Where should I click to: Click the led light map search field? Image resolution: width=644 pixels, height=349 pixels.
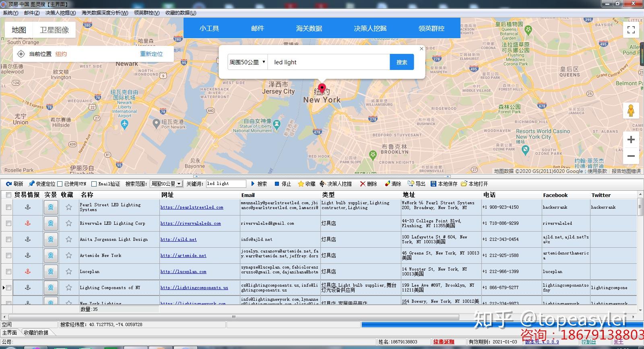point(329,62)
